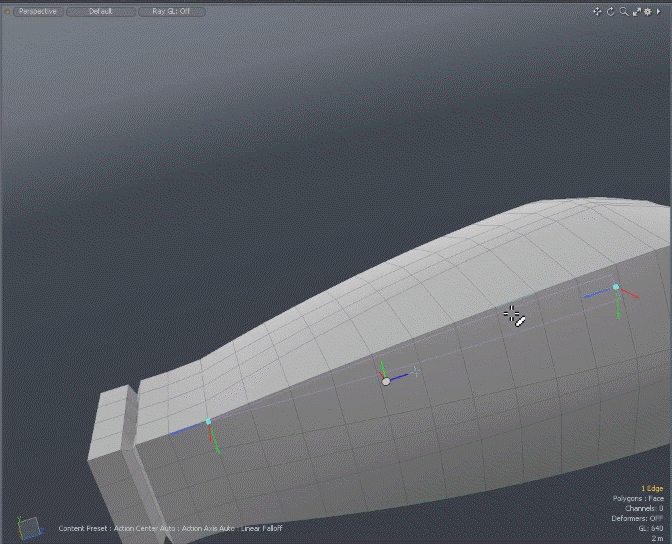
Task: Click the right-pointing arrow viewport menu icon
Action: pos(659,12)
